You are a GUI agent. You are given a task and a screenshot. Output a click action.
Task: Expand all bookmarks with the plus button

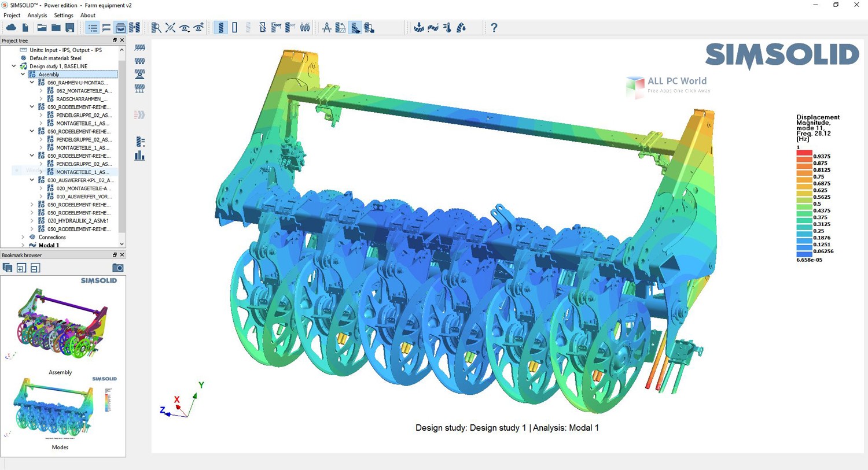tap(21, 268)
